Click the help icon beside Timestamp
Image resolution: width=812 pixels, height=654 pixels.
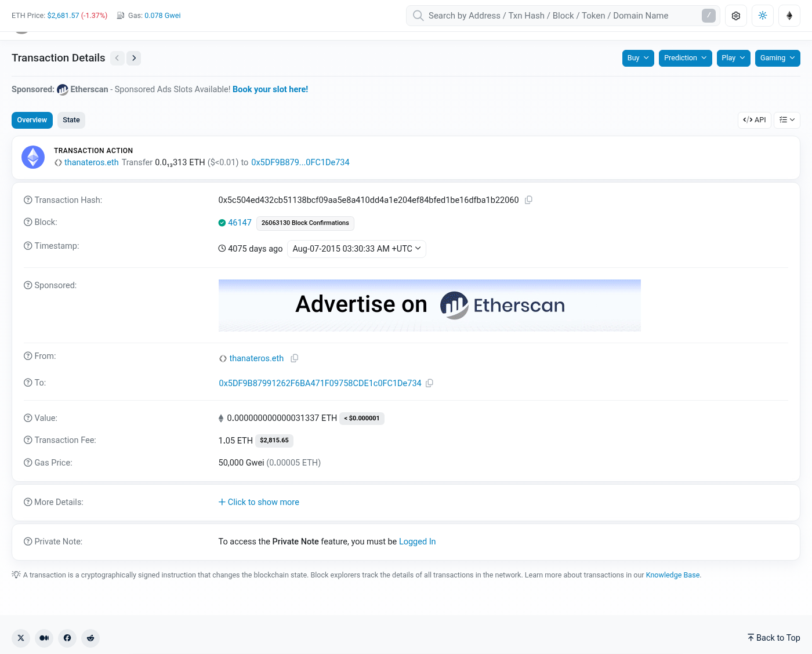click(x=28, y=246)
